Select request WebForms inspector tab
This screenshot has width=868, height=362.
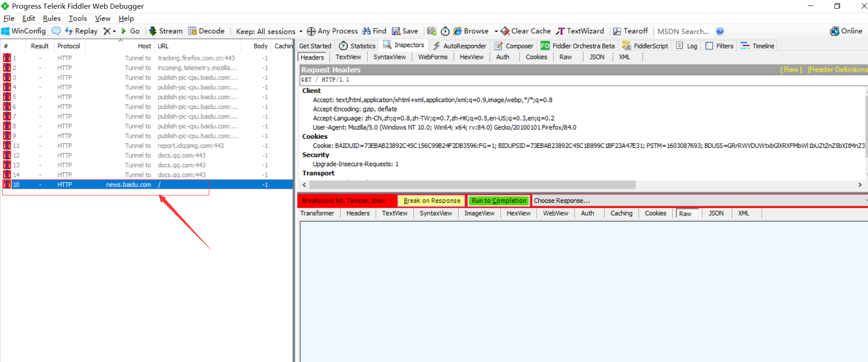click(432, 57)
